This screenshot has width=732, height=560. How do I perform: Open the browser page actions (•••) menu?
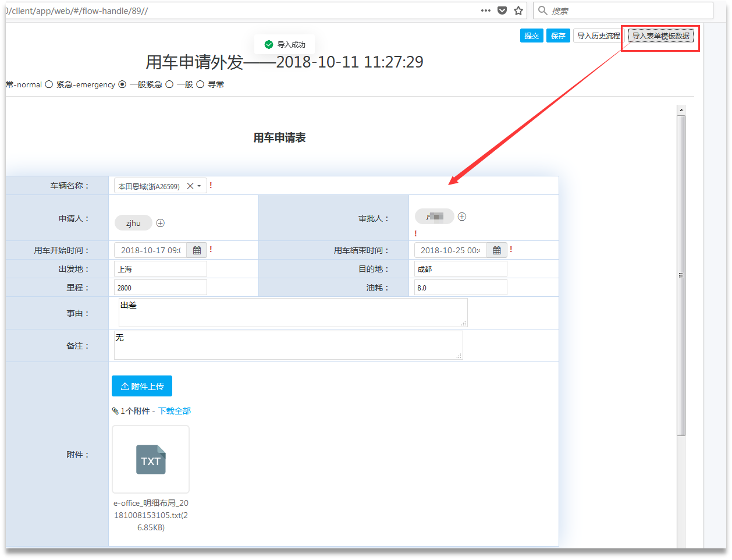(x=486, y=10)
